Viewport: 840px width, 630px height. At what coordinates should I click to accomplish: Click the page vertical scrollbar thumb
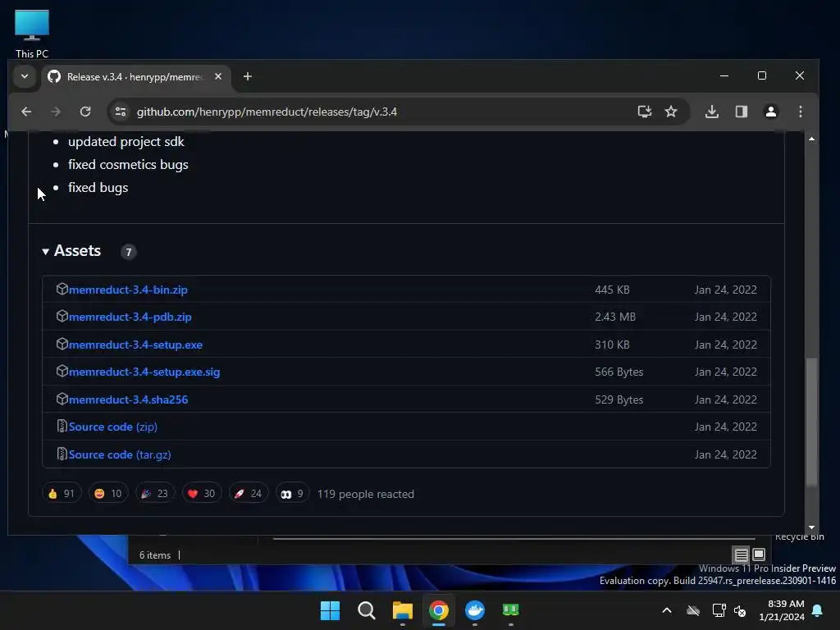(x=811, y=422)
